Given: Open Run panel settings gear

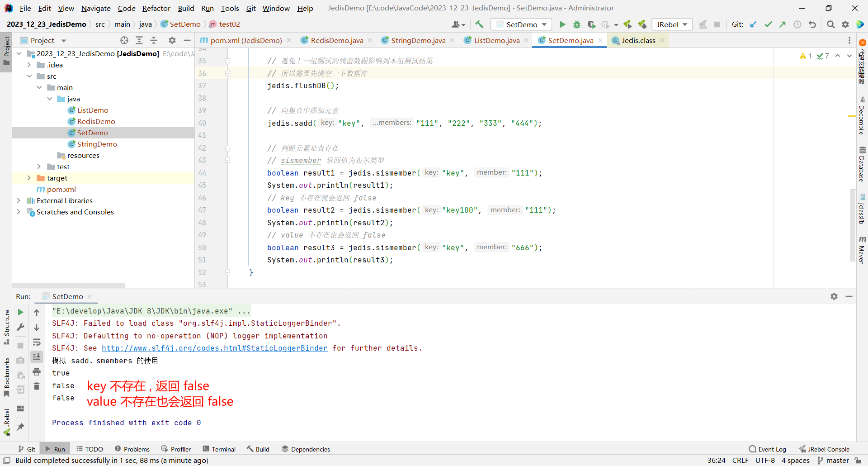Looking at the screenshot, I should 834,296.
